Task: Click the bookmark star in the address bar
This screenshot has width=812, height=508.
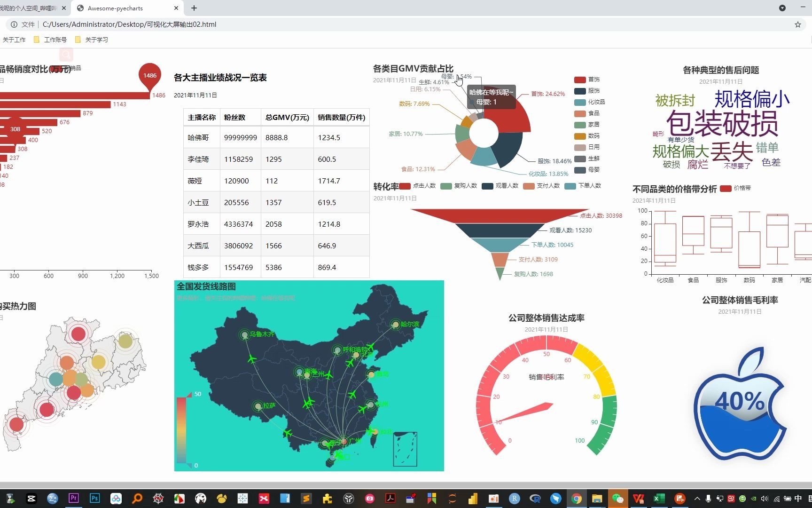Action: [797, 24]
